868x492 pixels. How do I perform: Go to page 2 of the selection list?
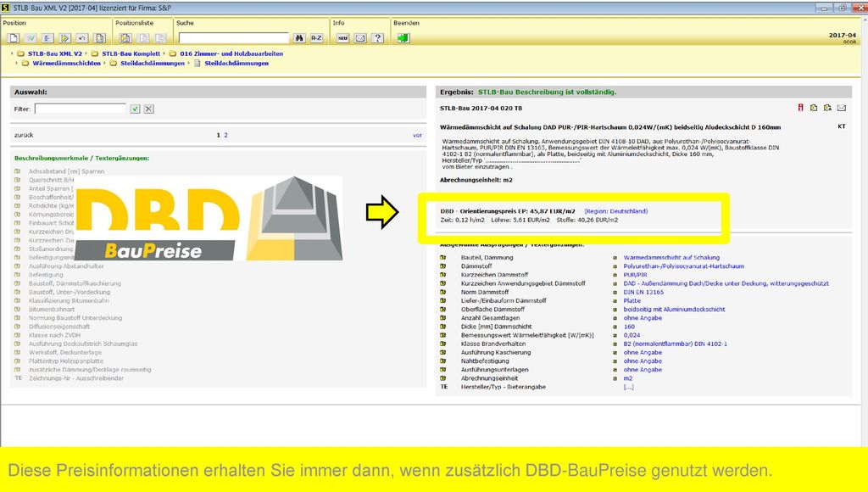click(225, 135)
